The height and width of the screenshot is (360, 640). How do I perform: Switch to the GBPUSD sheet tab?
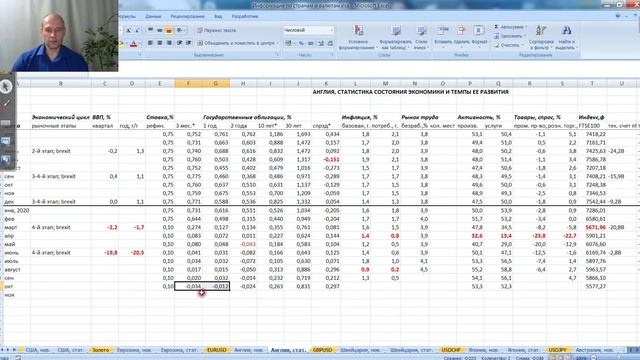click(322, 350)
